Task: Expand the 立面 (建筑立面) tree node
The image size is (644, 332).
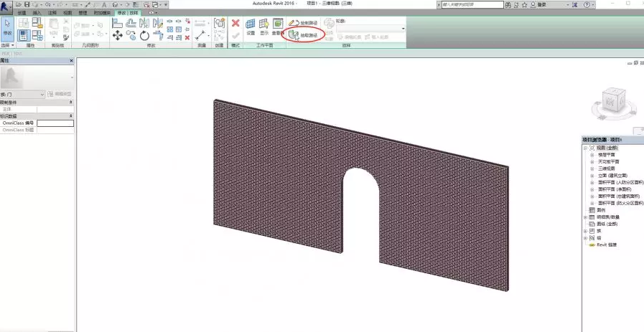Action: 592,176
